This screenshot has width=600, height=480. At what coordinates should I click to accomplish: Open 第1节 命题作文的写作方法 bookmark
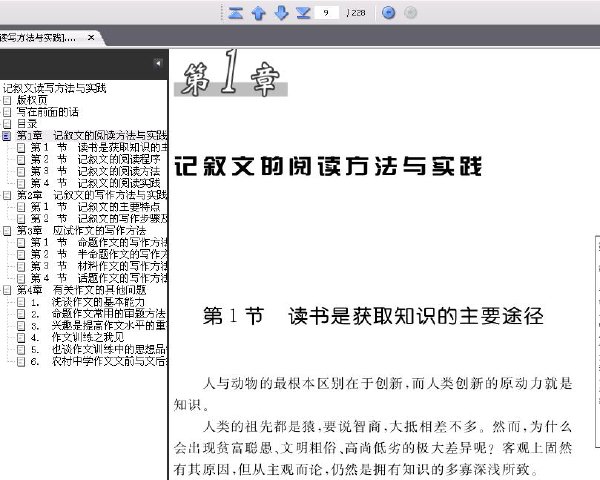pos(99,242)
